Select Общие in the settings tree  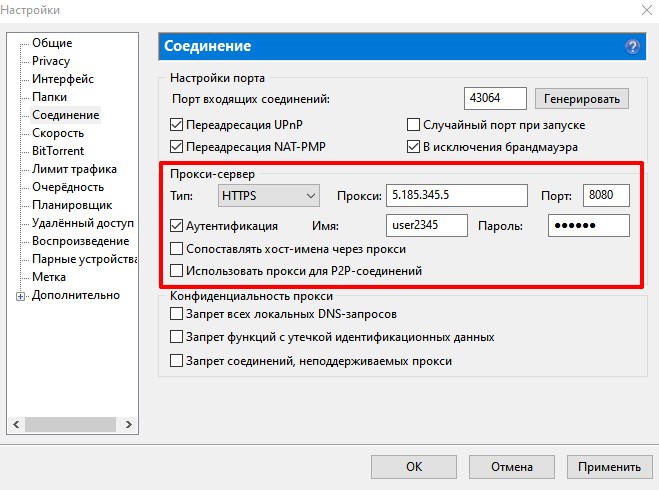pos(52,43)
